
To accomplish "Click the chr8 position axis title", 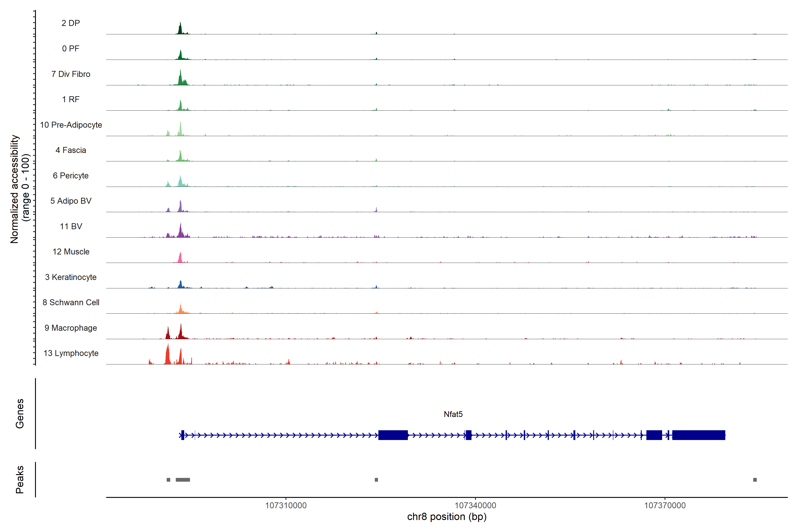I will click(446, 517).
